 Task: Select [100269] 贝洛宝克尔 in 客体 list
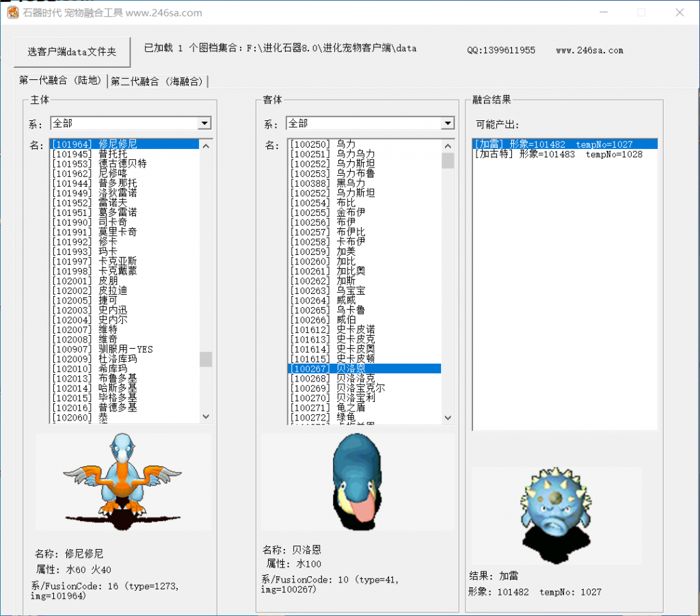point(365,388)
